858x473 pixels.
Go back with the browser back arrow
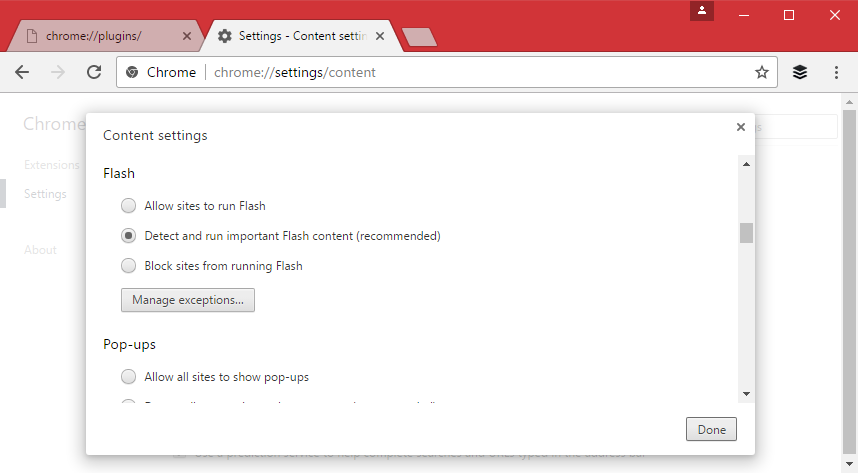22,72
